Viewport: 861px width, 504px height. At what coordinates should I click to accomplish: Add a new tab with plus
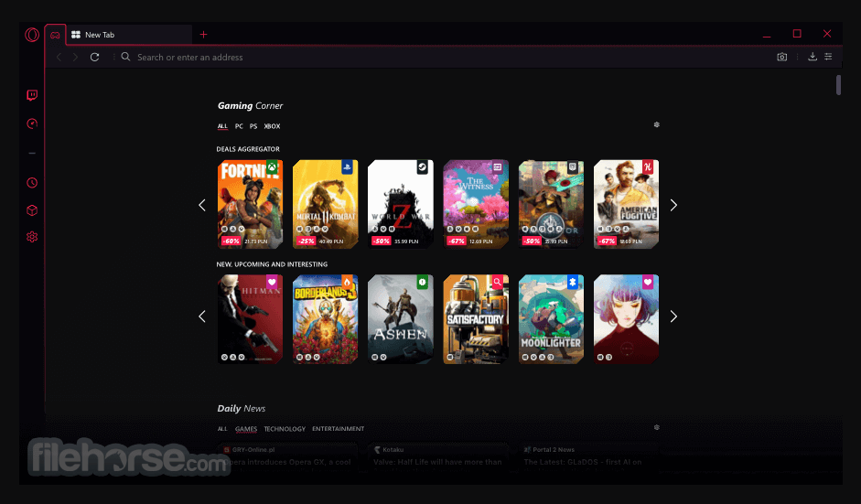tap(203, 35)
